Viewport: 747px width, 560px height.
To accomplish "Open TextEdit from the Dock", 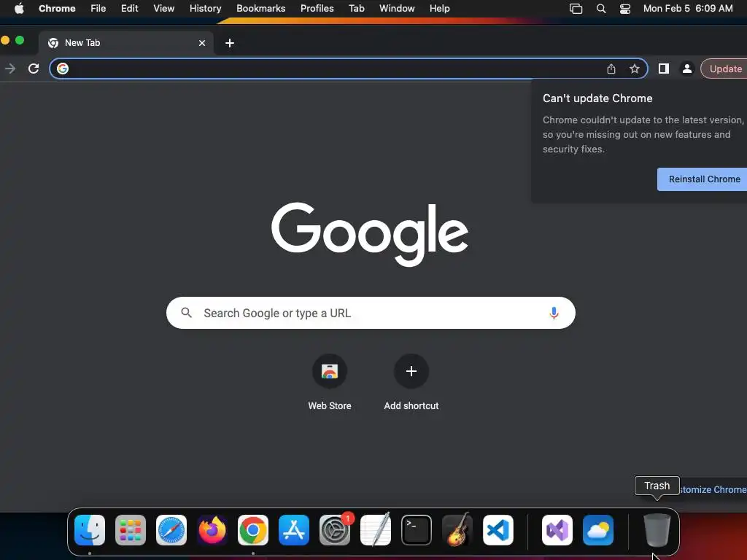I will pyautogui.click(x=376, y=530).
